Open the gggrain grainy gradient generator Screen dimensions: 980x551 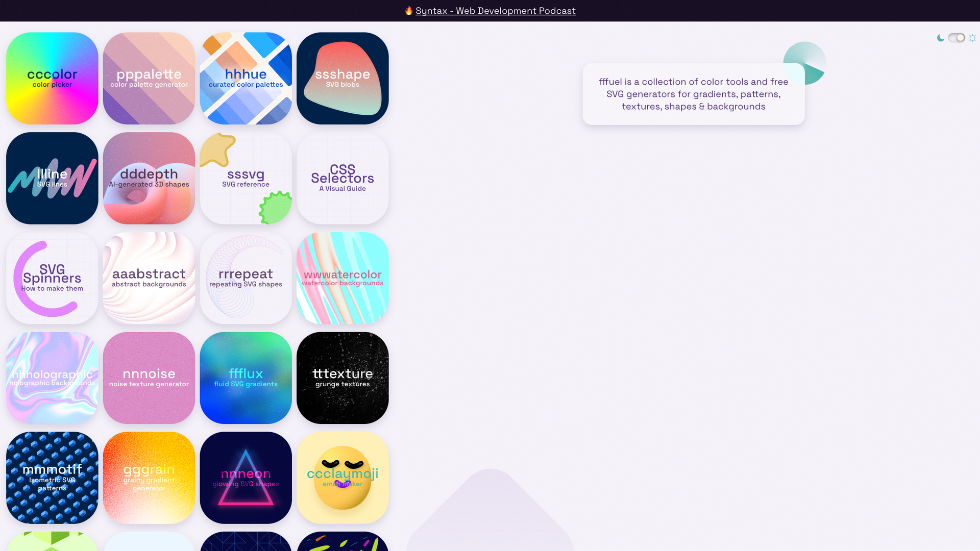click(149, 478)
